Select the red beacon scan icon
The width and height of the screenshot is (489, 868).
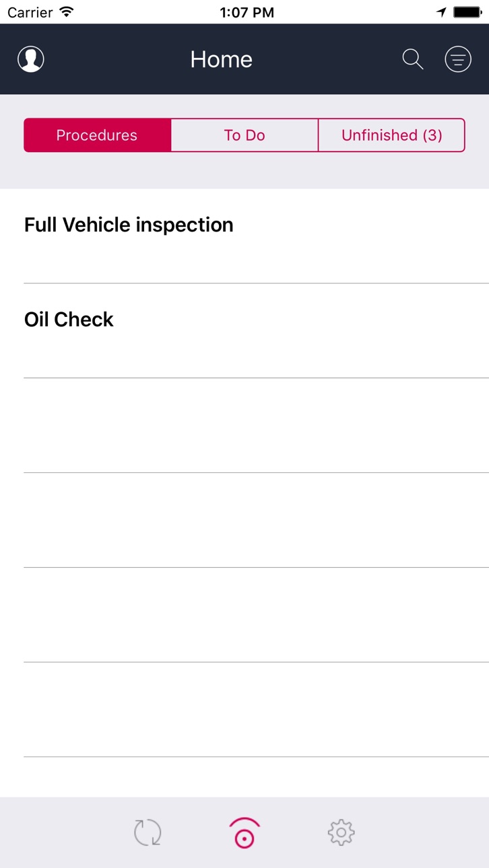coord(244,832)
